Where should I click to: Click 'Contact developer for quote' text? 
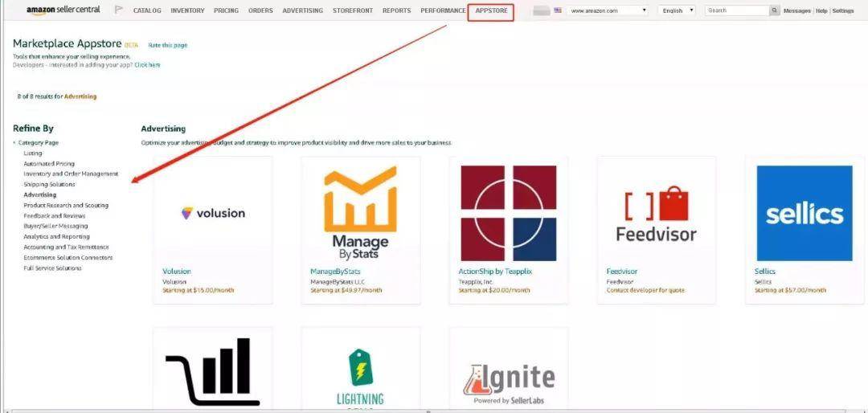pos(645,290)
